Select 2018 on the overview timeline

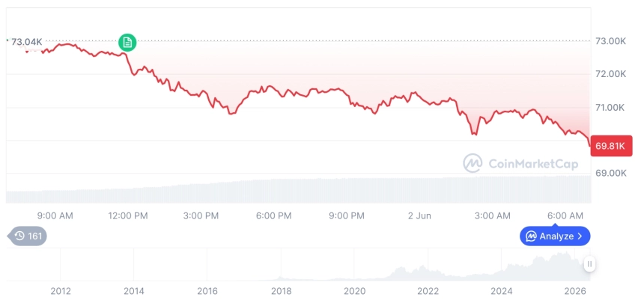(282, 291)
